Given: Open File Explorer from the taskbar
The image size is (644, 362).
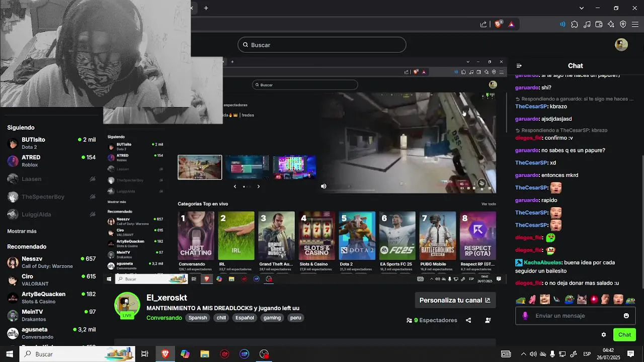Looking at the screenshot, I should click(x=205, y=354).
